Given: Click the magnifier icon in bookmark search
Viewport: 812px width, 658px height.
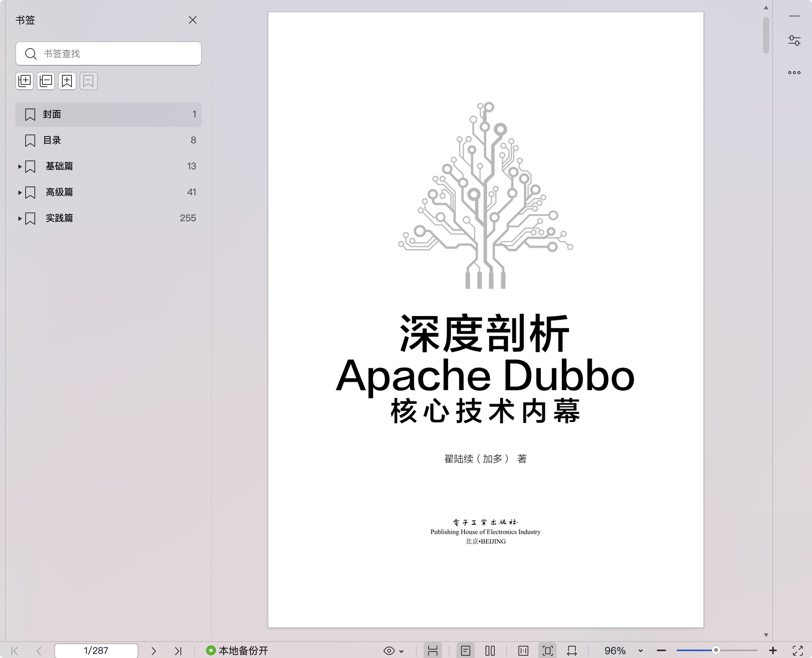Looking at the screenshot, I should point(31,53).
